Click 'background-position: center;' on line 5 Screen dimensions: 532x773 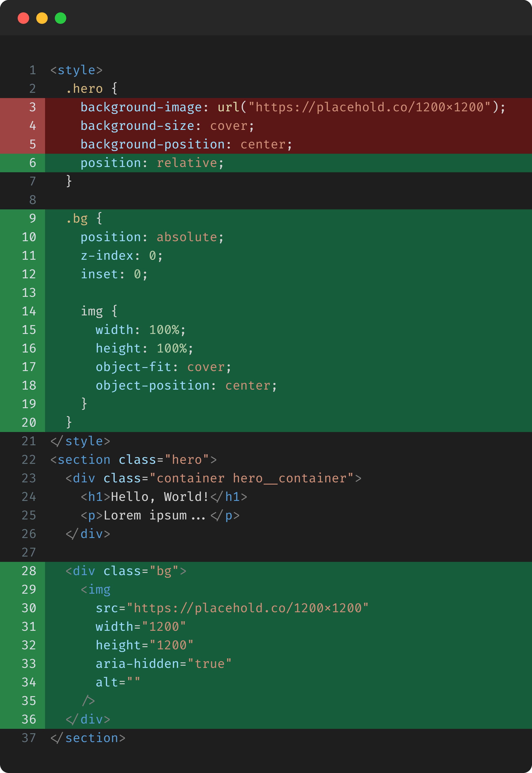186,144
